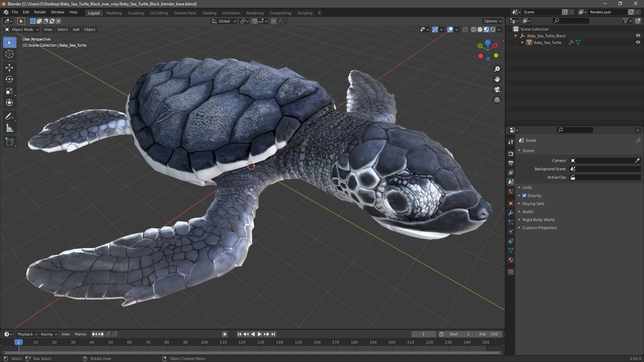Switch to wireframe viewport shading

(474, 29)
